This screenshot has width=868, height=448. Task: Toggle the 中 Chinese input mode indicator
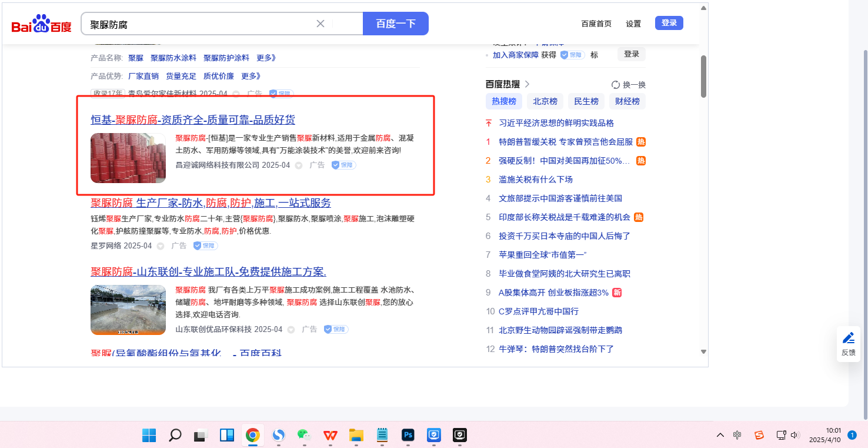pyautogui.click(x=737, y=435)
